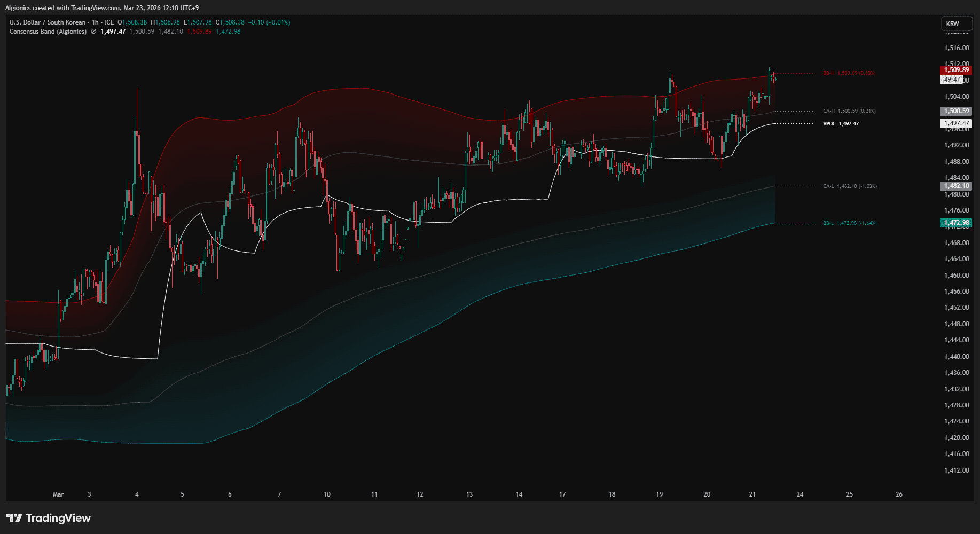Click the CA-L 1,482.10 (-1.03%) chart label
The width and height of the screenshot is (980, 534).
tap(850, 186)
